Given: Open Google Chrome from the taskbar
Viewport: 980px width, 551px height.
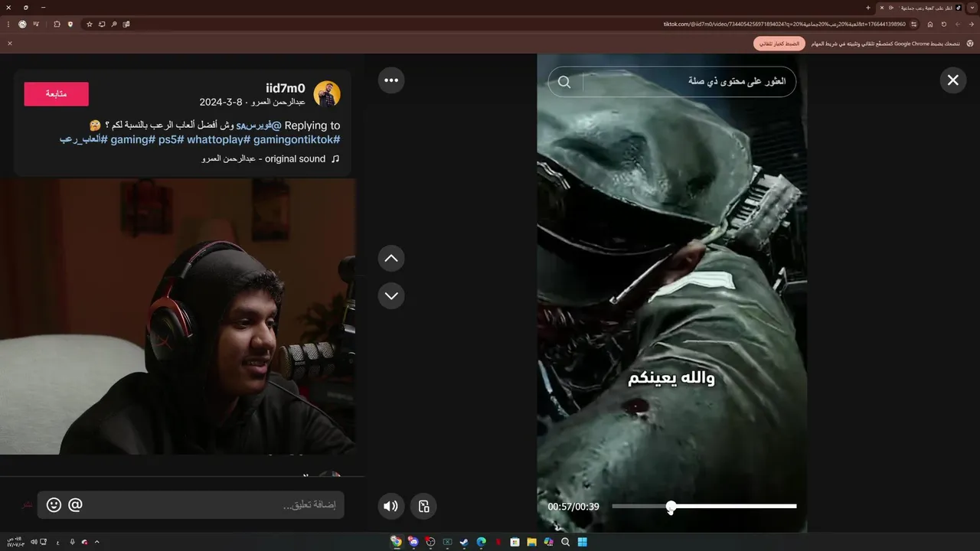Looking at the screenshot, I should [396, 542].
